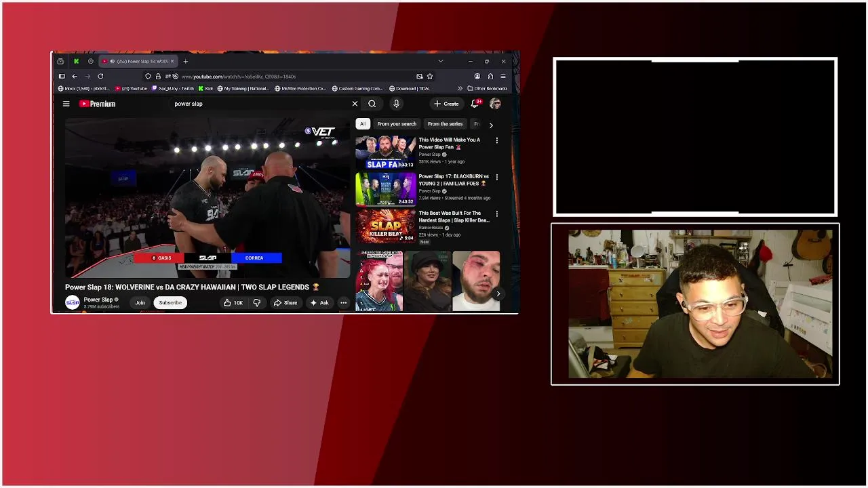Bookmark this page with star icon

point(429,77)
